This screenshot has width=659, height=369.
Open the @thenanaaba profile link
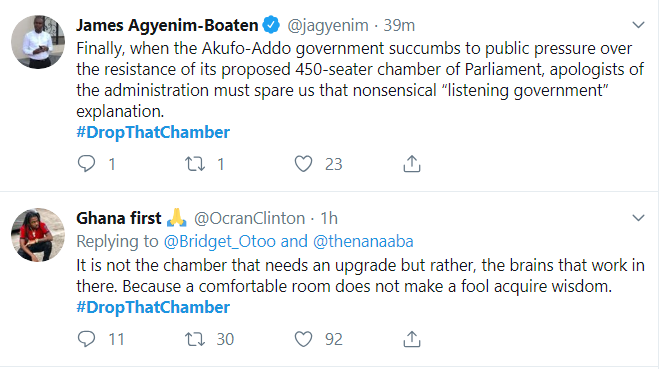[363, 242]
